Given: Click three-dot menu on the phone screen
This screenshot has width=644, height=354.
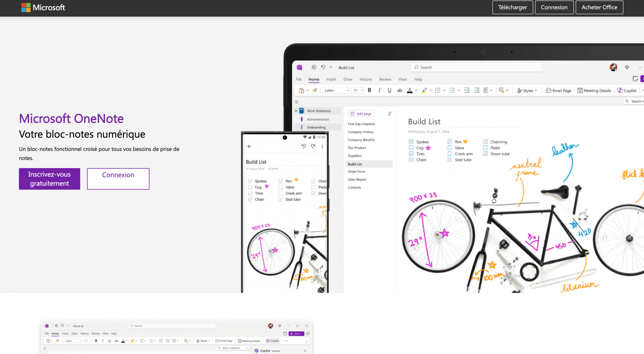Looking at the screenshot, I should click(322, 146).
